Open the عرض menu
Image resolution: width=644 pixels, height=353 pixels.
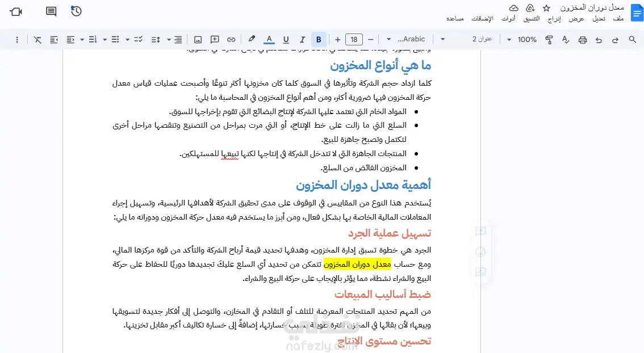pos(576,19)
